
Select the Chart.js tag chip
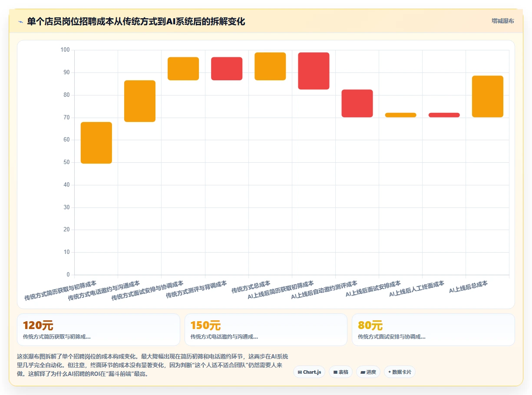point(309,372)
